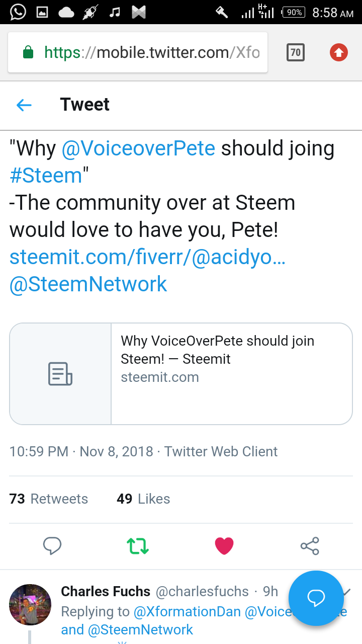Open the @VoiceoverPete mention in the tweet
Viewport: 362px width, 644px height.
tap(138, 148)
